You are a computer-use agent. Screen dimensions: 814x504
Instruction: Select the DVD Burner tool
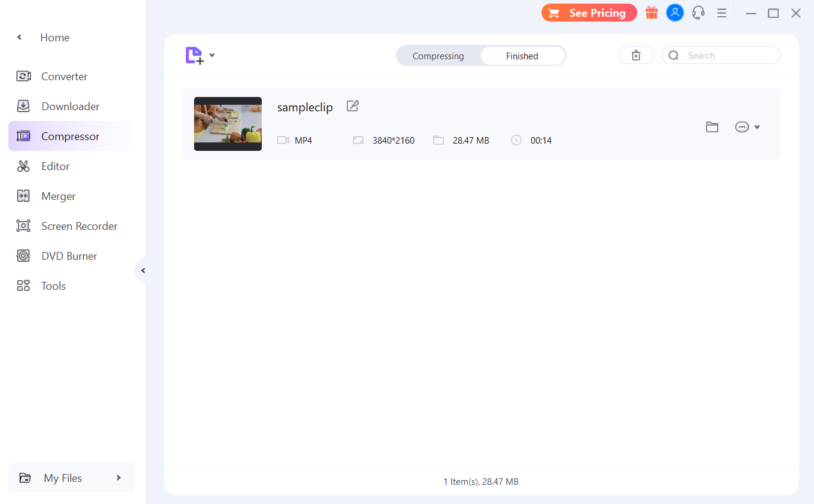68,256
